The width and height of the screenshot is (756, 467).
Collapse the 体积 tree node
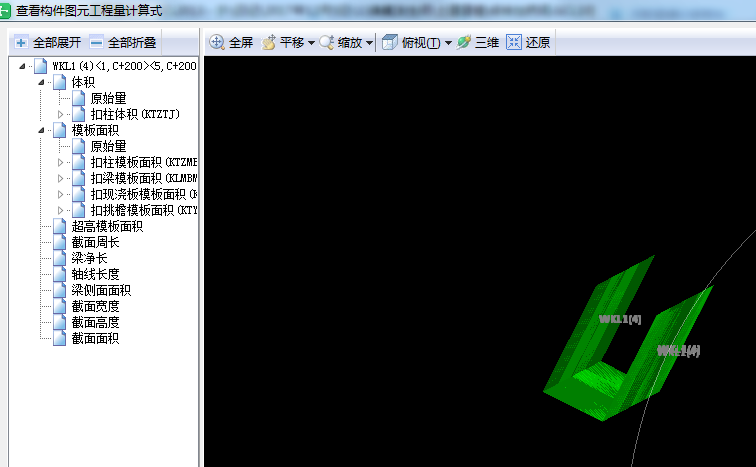pos(41,82)
